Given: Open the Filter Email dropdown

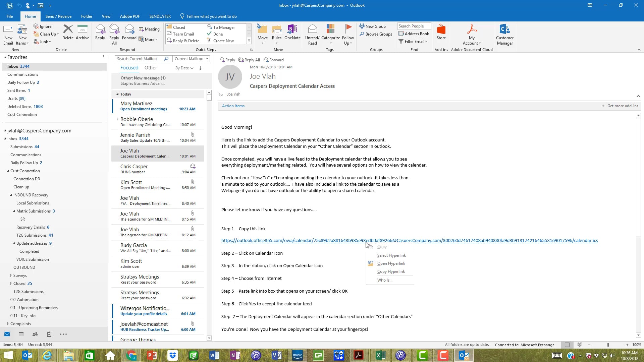Looking at the screenshot, I should (x=413, y=42).
